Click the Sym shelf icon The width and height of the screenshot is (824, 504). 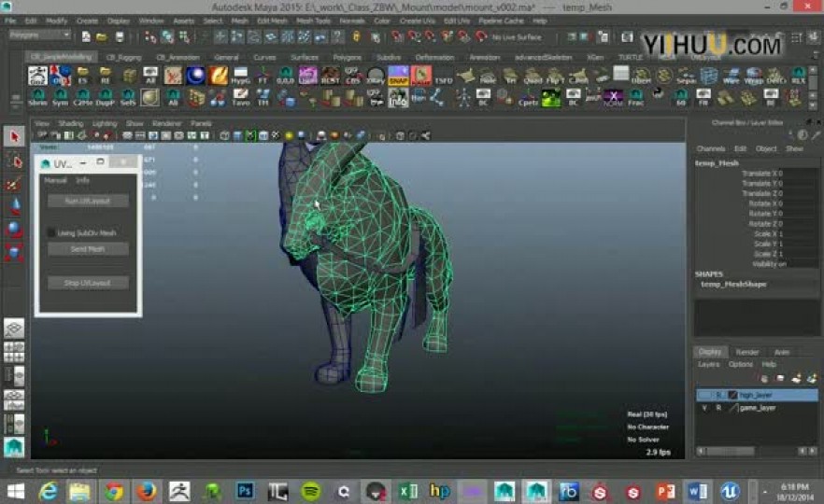(61, 98)
